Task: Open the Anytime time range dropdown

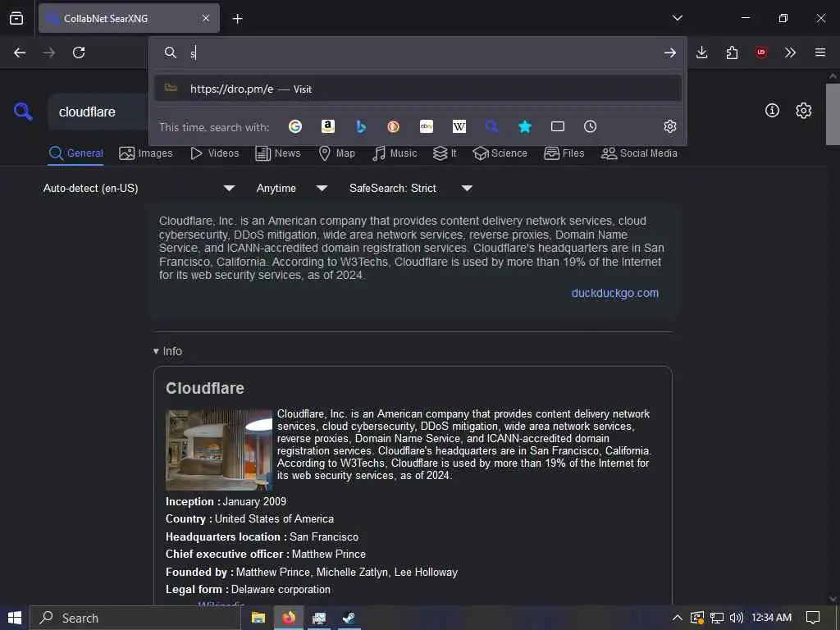Action: coord(291,188)
